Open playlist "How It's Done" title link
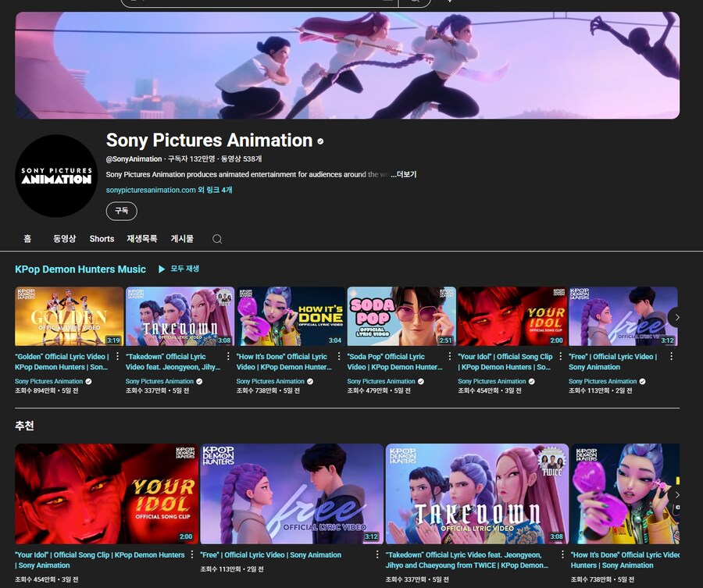The height and width of the screenshot is (588, 703). (x=284, y=362)
